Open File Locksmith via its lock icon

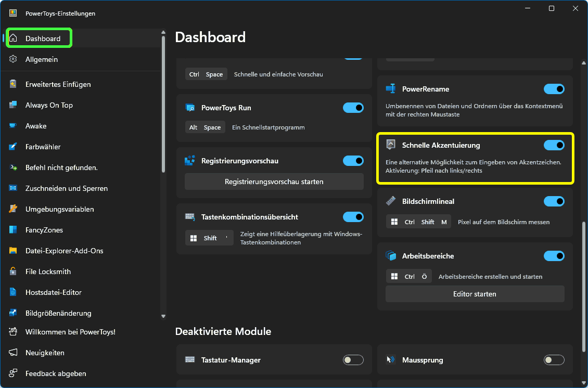(x=14, y=271)
